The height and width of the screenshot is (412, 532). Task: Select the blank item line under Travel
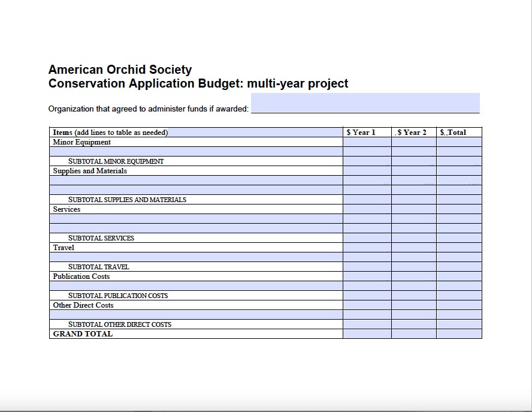(196, 257)
